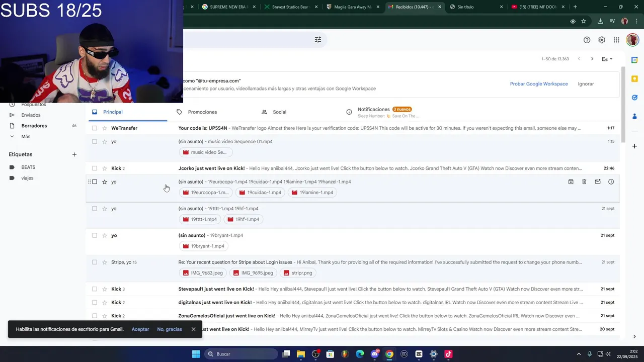Open music video Sequence attachment chip
644x362 pixels.
205,152
